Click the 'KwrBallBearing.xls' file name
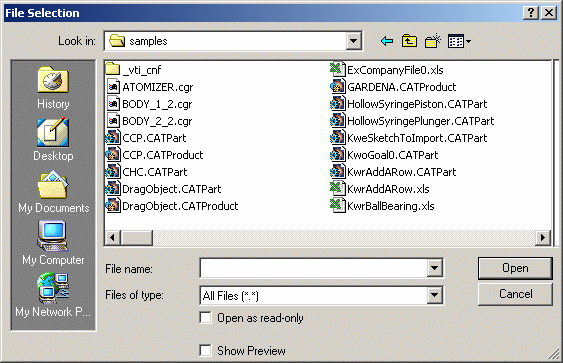The width and height of the screenshot is (563, 363). [391, 206]
